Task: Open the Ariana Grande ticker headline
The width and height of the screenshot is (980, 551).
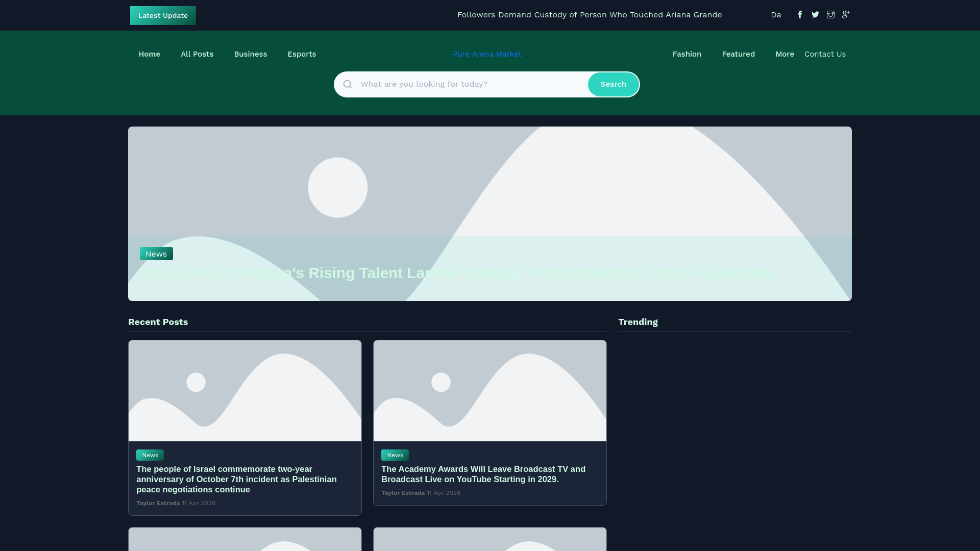Action: pos(590,15)
